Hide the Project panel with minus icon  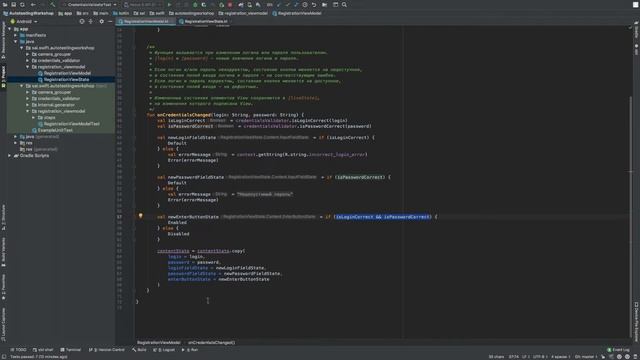pyautogui.click(x=110, y=21)
